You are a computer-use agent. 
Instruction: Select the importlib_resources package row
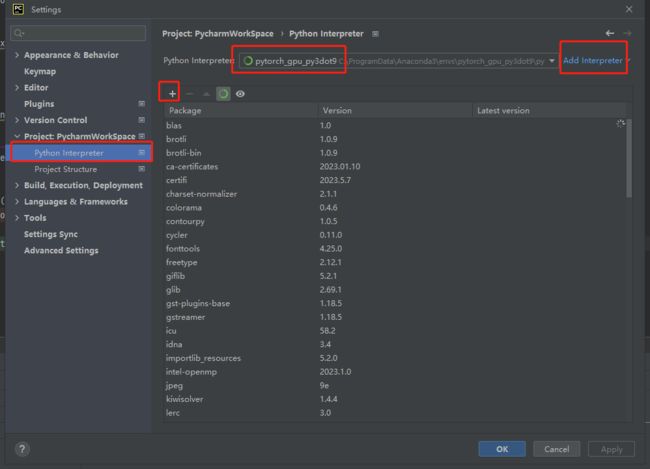(395, 358)
